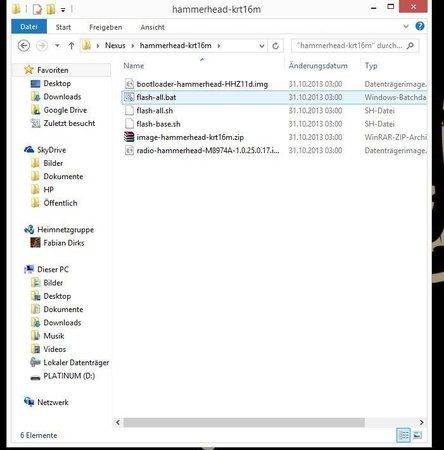This screenshot has width=444, height=450.
Task: Click the search box for hammerhead-krt16m
Action: tap(355, 46)
